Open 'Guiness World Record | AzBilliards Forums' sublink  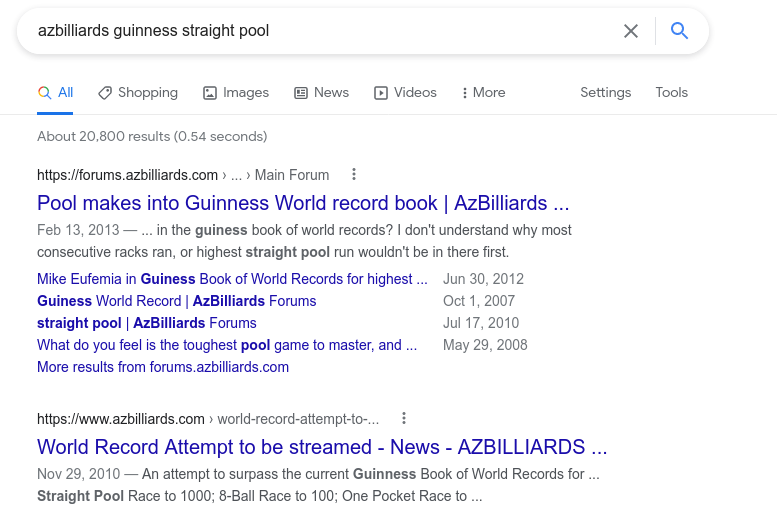coord(177,301)
